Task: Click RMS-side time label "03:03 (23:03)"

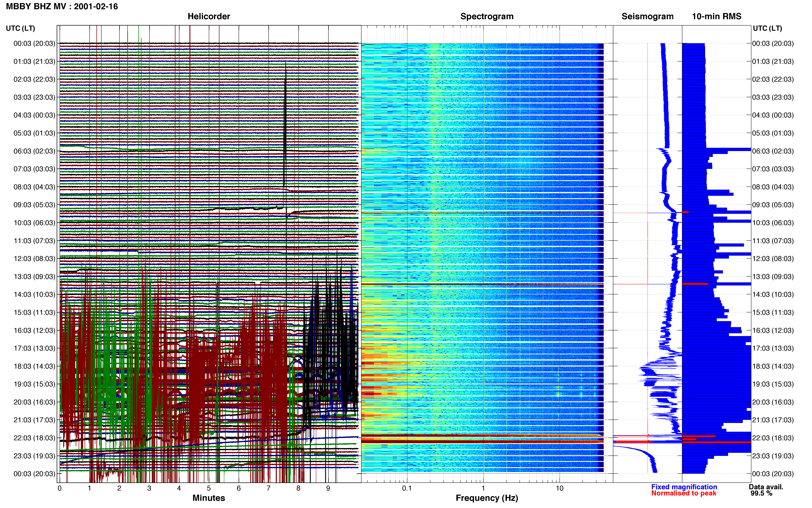Action: tap(773, 97)
